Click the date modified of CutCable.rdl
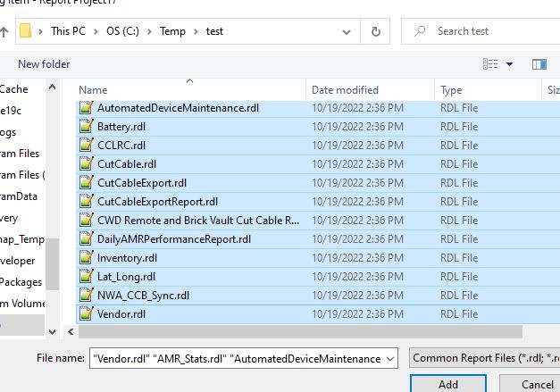This screenshot has width=560, height=392. pos(357,164)
